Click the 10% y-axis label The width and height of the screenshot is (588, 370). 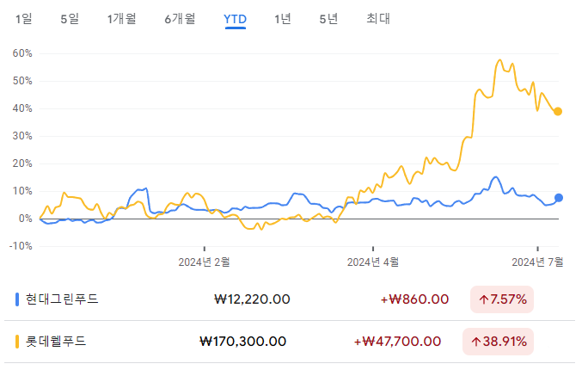22,191
